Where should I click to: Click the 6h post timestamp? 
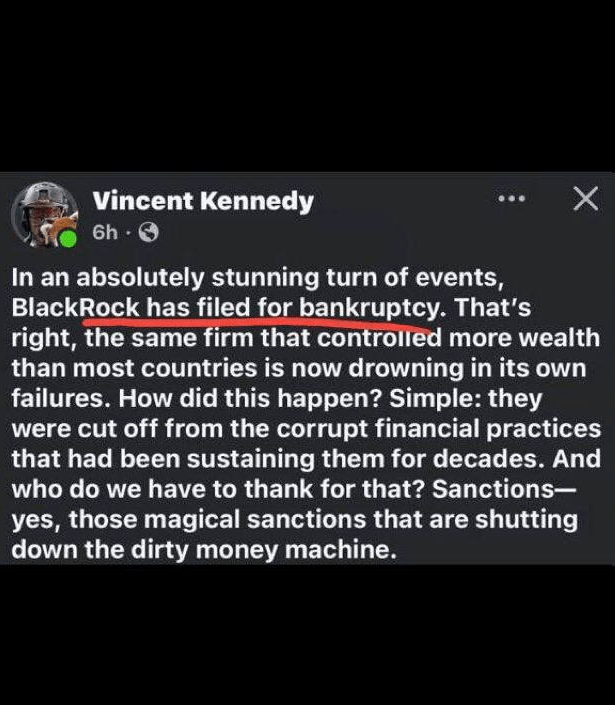[x=105, y=233]
